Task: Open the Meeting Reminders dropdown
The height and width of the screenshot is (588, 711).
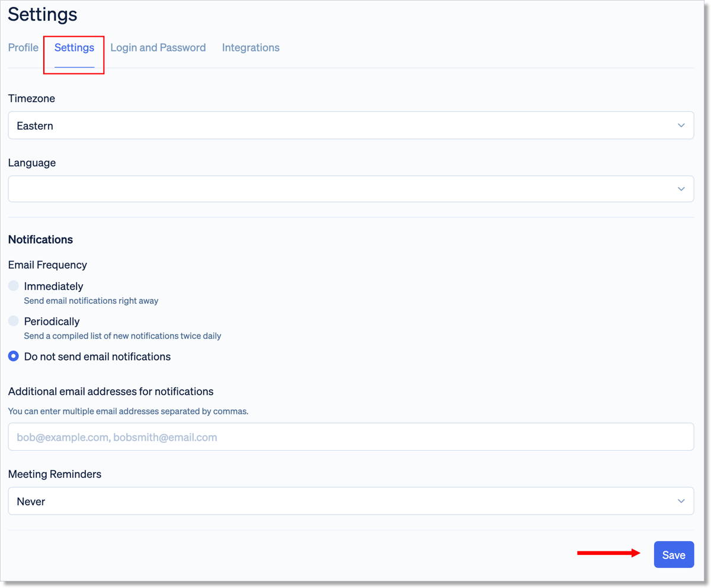Action: coord(351,500)
